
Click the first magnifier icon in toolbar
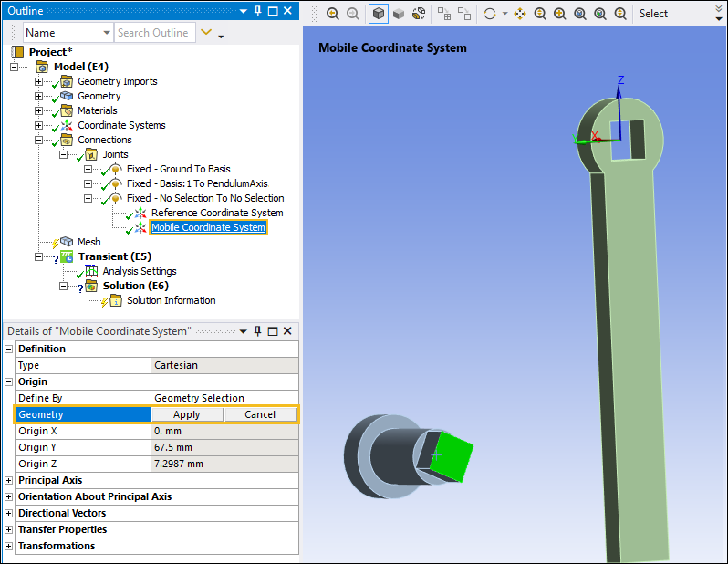coord(332,14)
